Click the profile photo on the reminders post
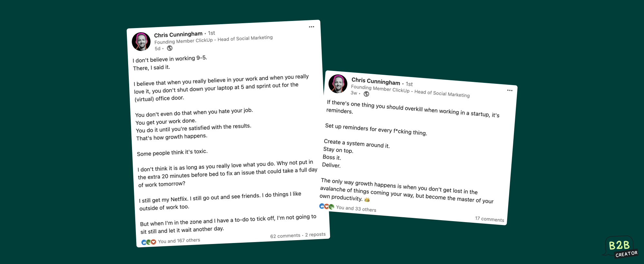 pyautogui.click(x=338, y=84)
